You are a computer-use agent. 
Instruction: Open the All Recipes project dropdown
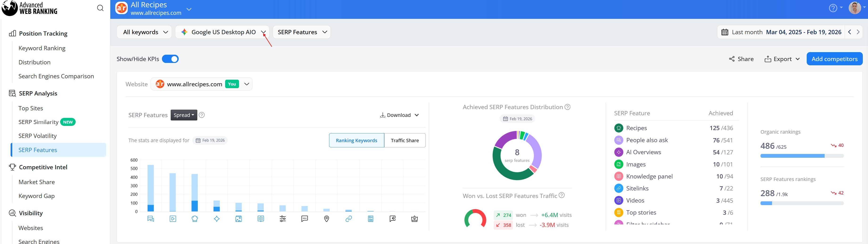189,9
